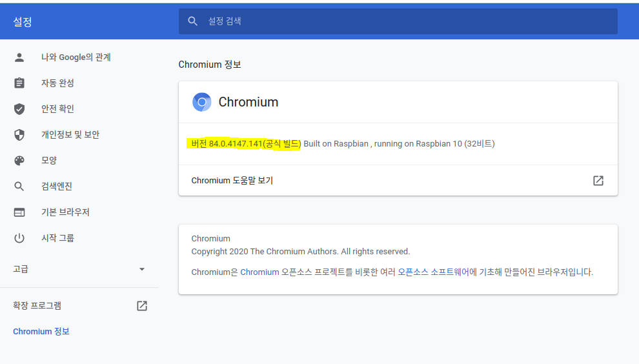Viewport: 639px width, 364px height.
Task: Click the power icon for 시작 그룹
Action: point(19,238)
